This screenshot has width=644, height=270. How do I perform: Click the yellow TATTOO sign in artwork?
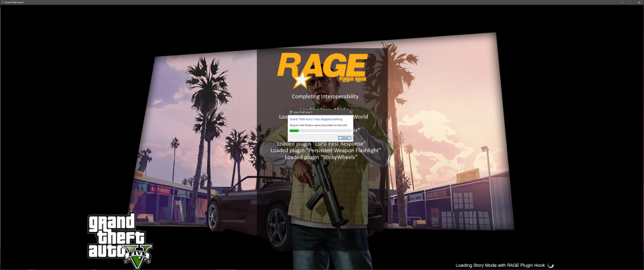(x=468, y=176)
